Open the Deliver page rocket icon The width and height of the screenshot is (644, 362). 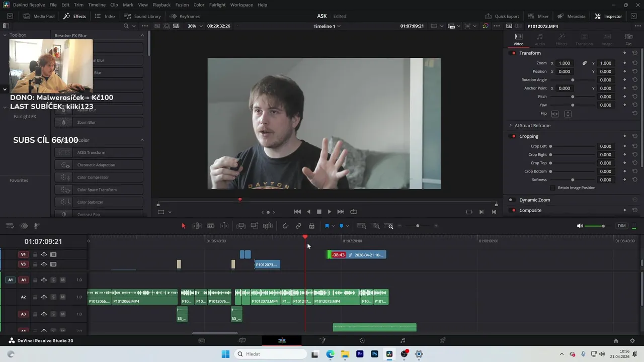(x=443, y=340)
